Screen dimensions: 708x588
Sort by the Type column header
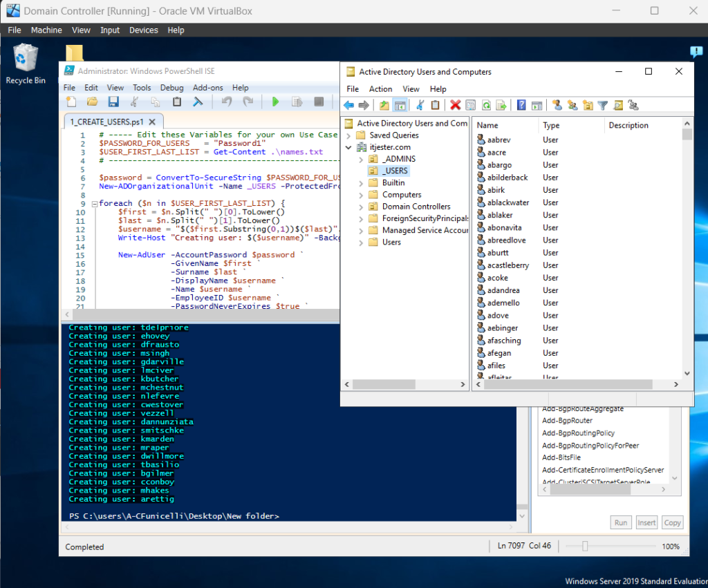(570, 126)
